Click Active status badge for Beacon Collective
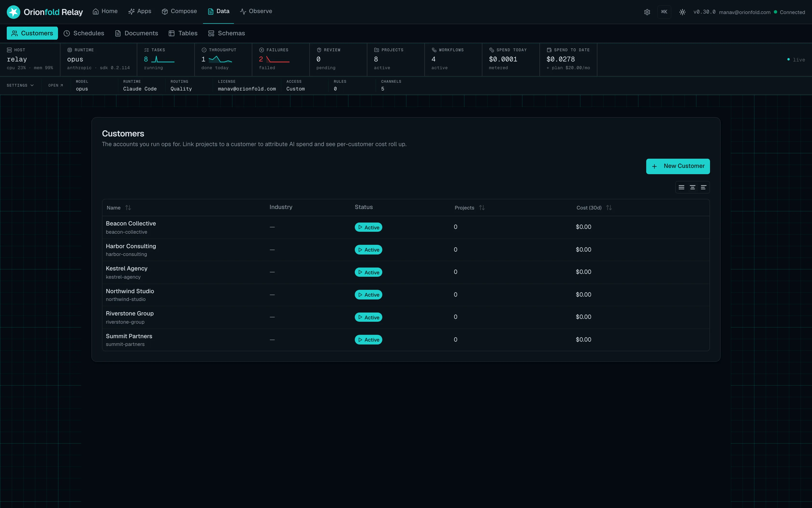This screenshot has width=812, height=508. pyautogui.click(x=368, y=227)
